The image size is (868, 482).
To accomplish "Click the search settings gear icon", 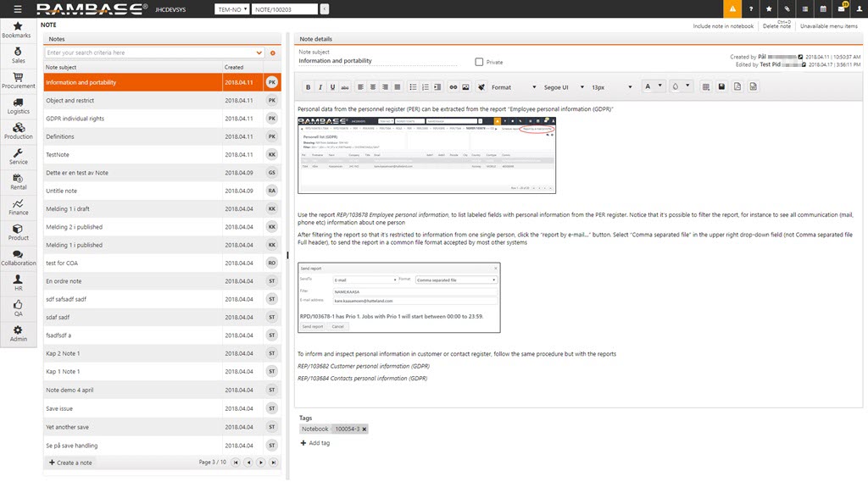I will [x=273, y=53].
